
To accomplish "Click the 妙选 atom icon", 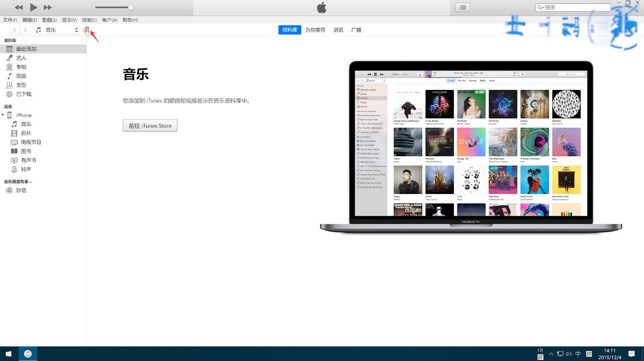I will click(9, 191).
